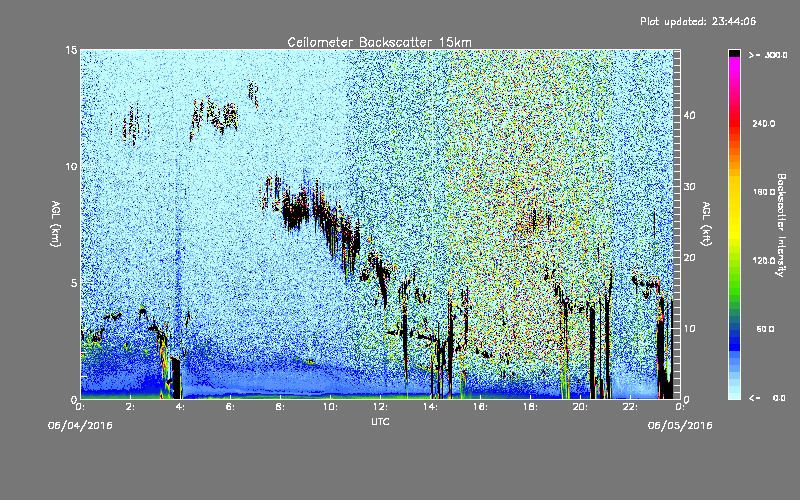Screen dimensions: 800x500
Task: Click the "8:" hour tick on the UTC axis
Action: (x=280, y=407)
